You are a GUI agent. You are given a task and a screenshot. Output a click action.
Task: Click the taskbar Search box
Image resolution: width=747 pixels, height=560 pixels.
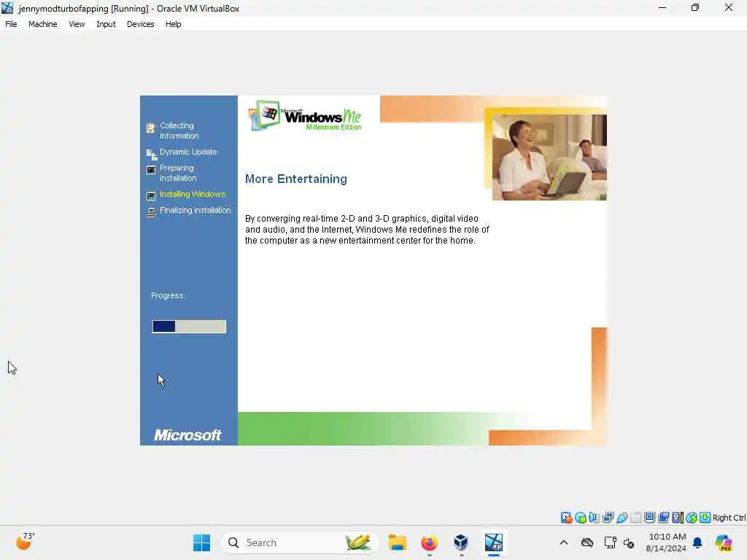pos(299,542)
